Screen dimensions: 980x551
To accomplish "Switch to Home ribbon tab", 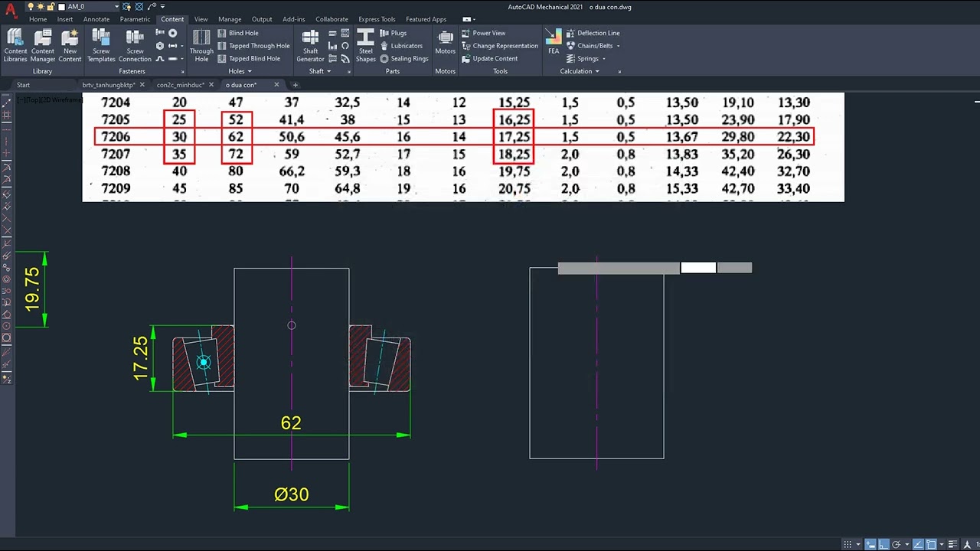I will pyautogui.click(x=38, y=19).
